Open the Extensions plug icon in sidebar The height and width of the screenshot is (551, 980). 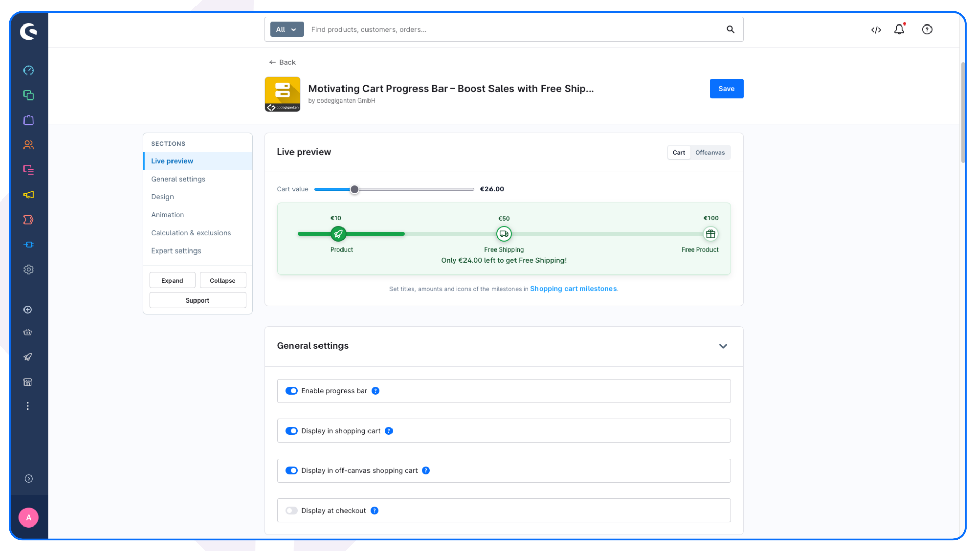click(x=29, y=245)
